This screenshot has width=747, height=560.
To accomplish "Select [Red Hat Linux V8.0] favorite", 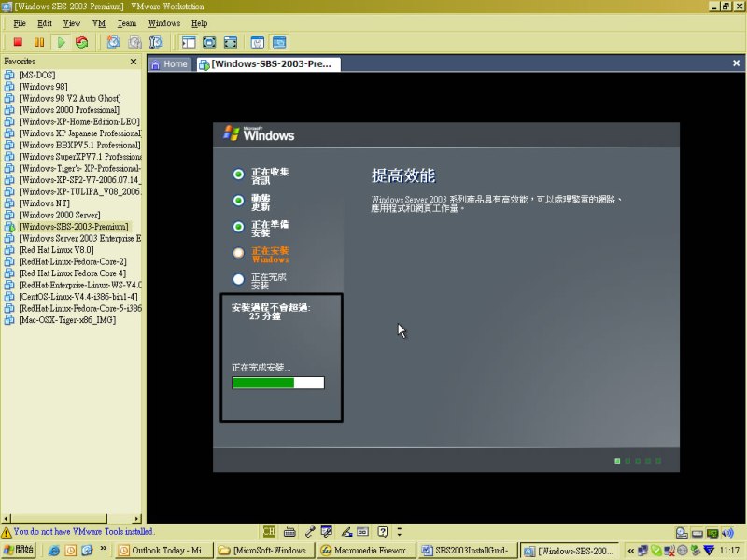I will coord(56,250).
